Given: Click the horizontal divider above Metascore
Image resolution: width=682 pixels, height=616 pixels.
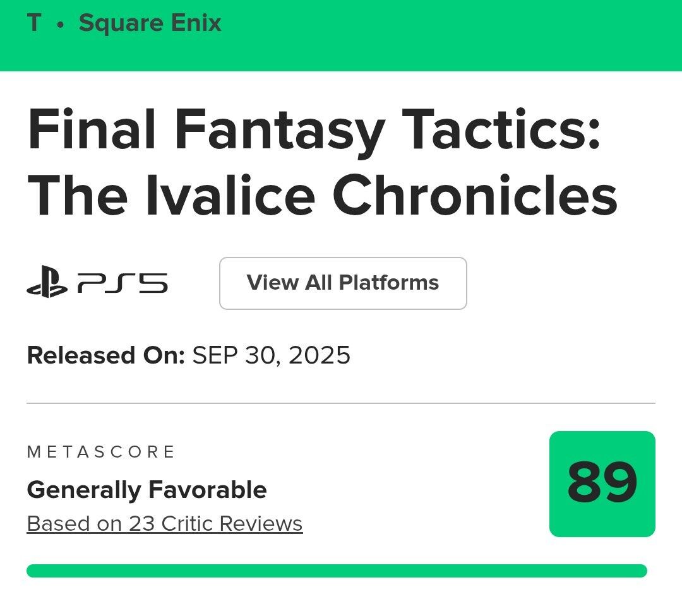Looking at the screenshot, I should (341, 403).
